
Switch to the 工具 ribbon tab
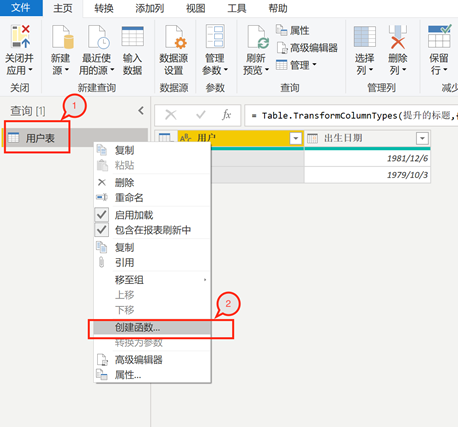(237, 8)
